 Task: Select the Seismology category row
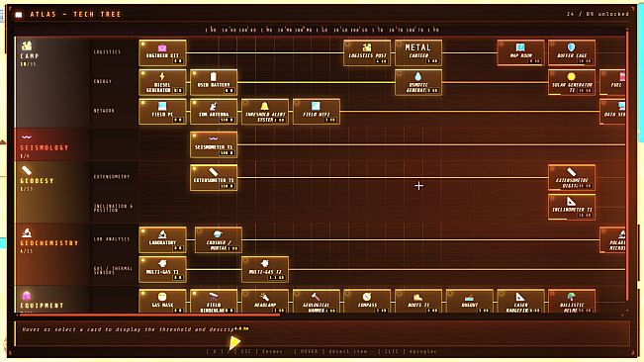(x=51, y=144)
